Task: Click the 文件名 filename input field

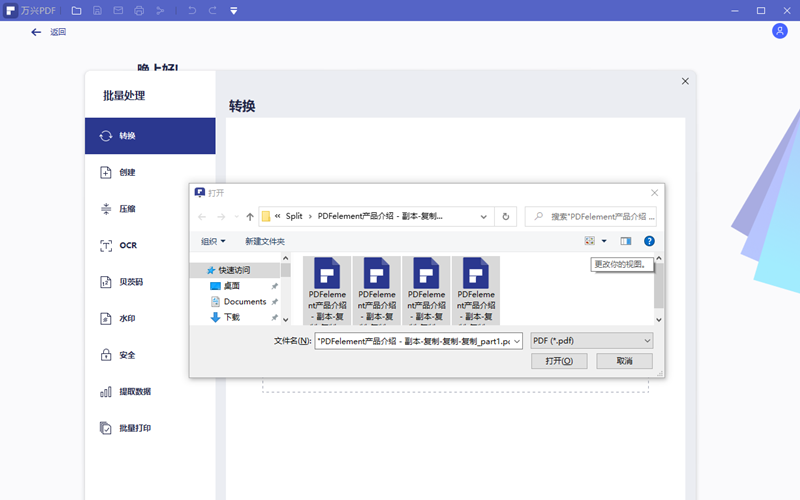Action: [x=415, y=341]
